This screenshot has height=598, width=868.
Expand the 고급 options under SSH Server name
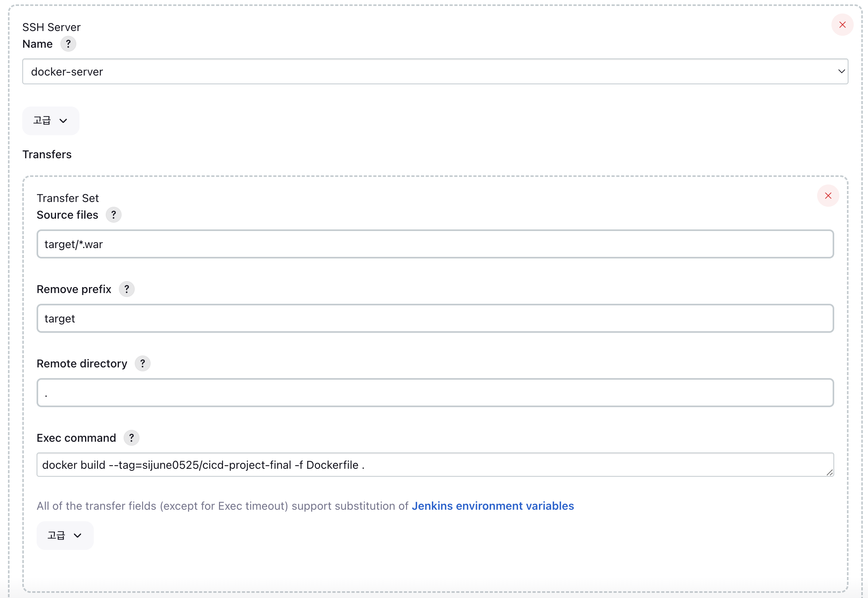(x=50, y=120)
